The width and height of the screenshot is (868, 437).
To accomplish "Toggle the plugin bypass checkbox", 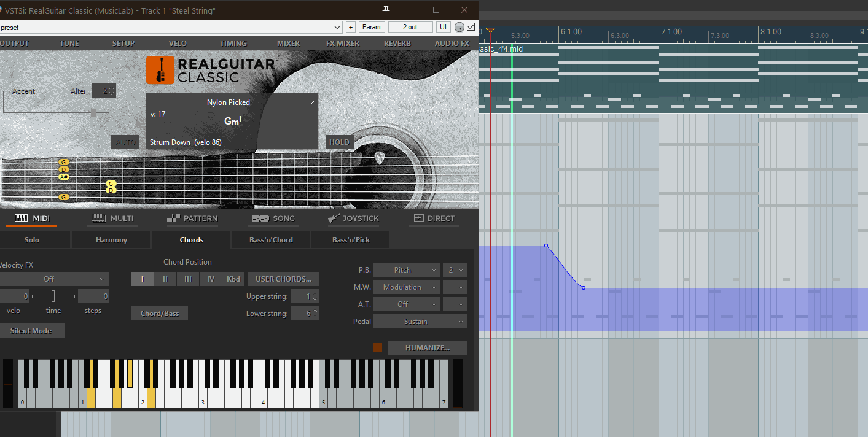I will click(471, 27).
